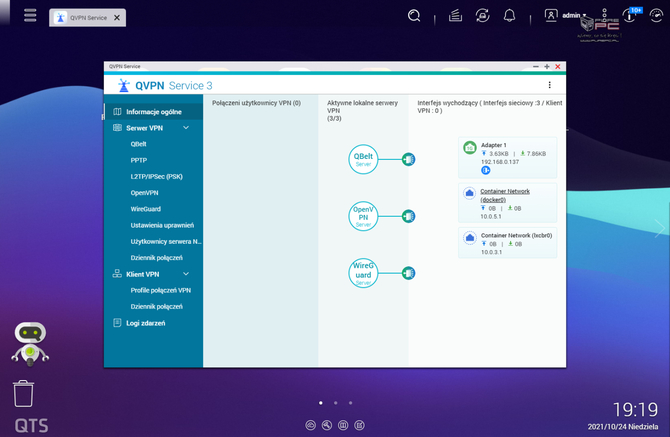
Task: Open Dziennik połączeń under Klient VPN
Action: click(156, 306)
